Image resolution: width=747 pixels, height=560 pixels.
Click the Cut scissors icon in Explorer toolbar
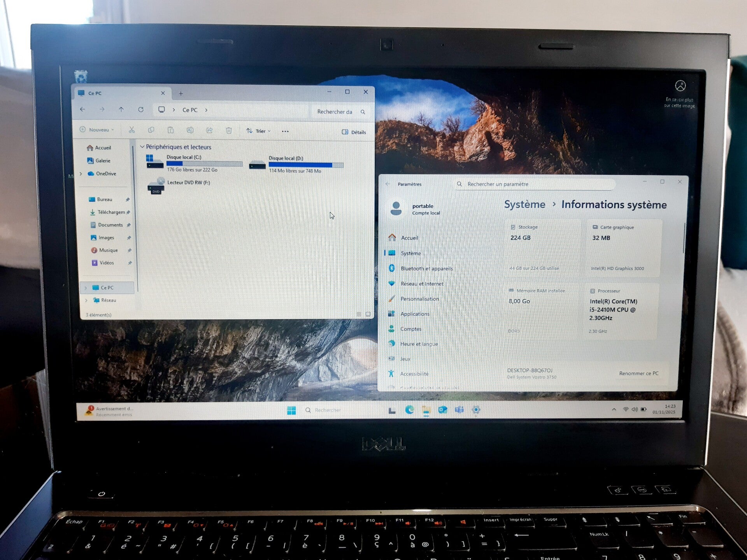(132, 130)
